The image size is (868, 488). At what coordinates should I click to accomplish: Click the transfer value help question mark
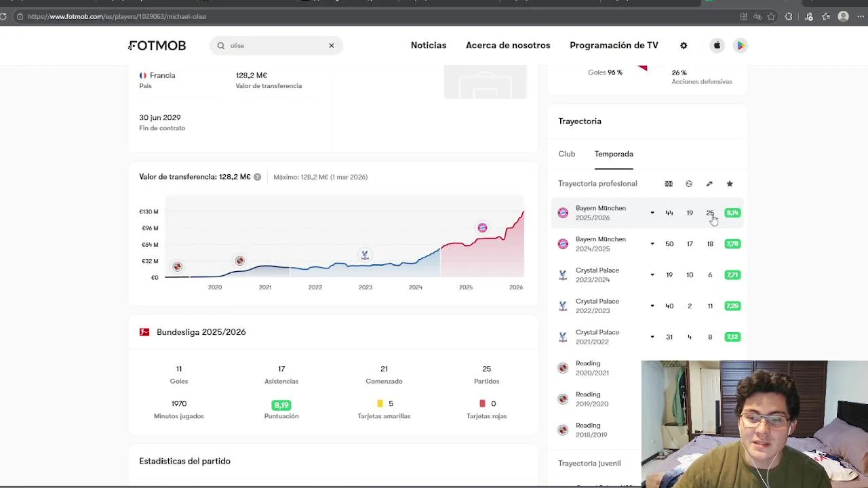tap(257, 177)
